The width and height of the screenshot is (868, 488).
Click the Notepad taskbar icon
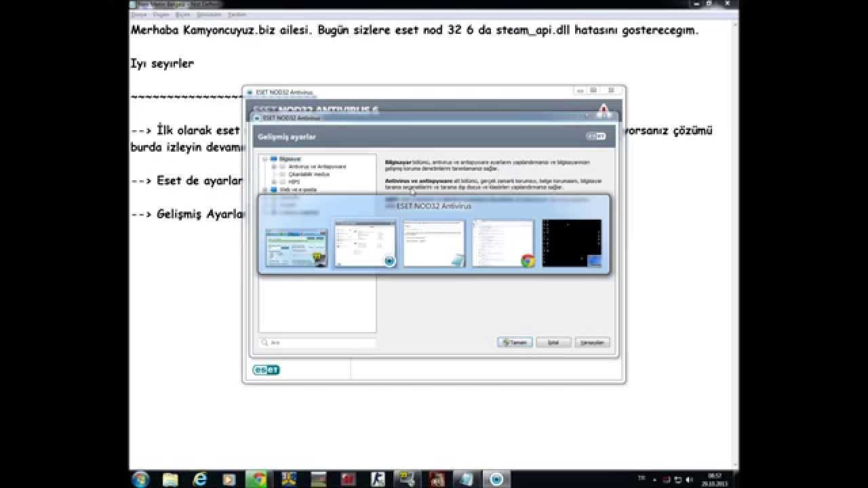tap(467, 479)
